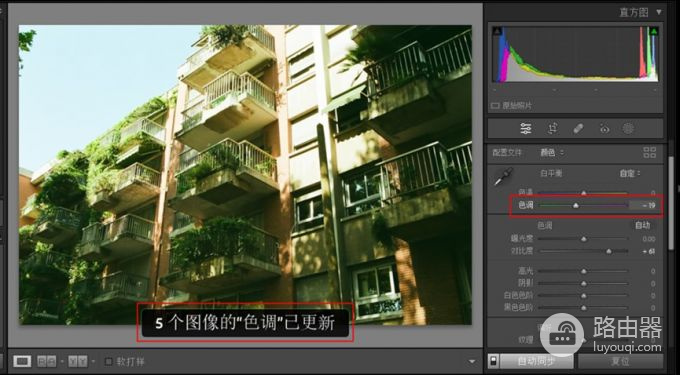Open the before/after view options arrow
Image resolution: width=680 pixels, height=375 pixels.
point(62,361)
